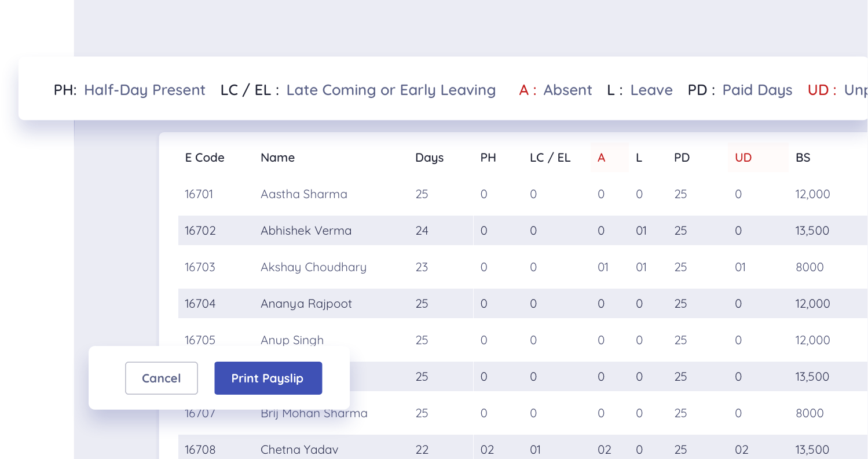This screenshot has width=868, height=459.
Task: Click the red A absent column header
Action: pos(601,158)
